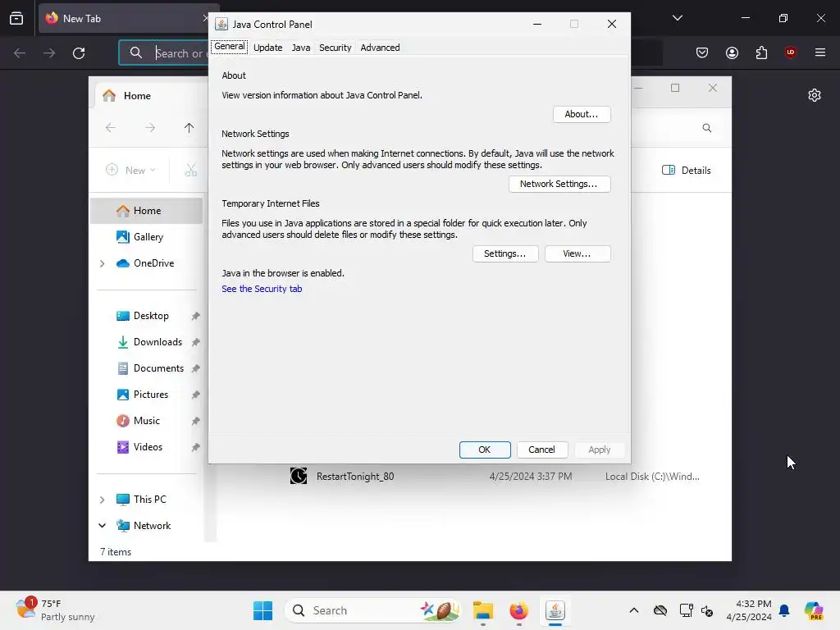This screenshot has width=840, height=630.
Task: Open the New dropdown in File Explorer
Action: 130,170
